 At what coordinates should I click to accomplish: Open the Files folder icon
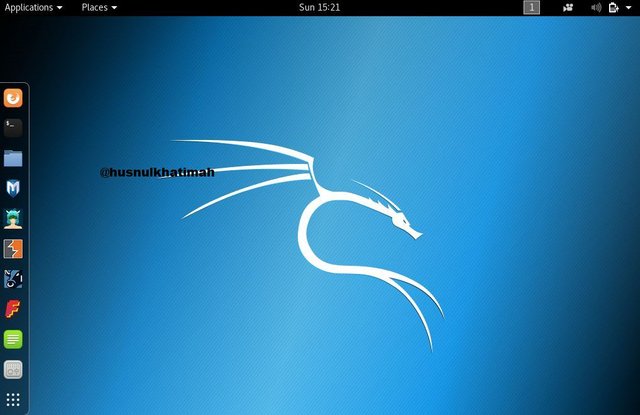point(13,158)
